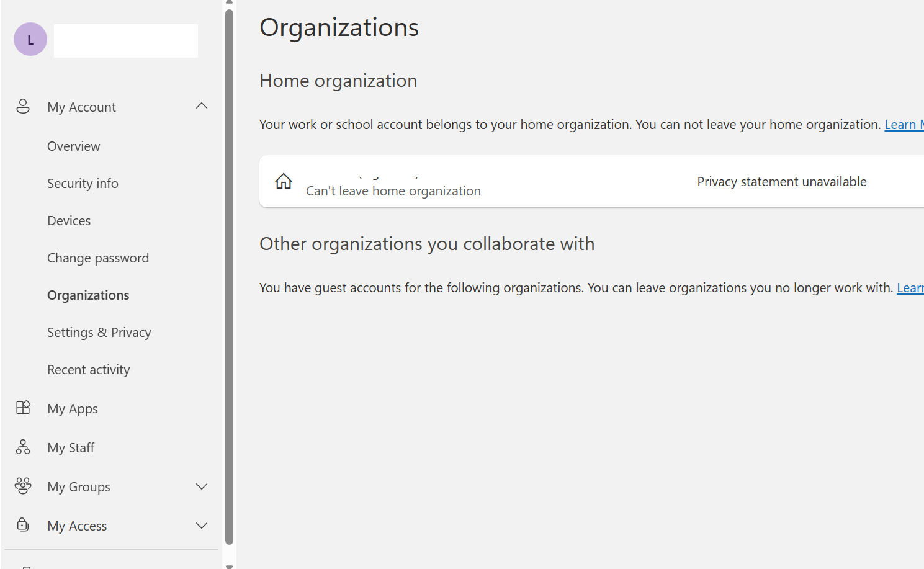Click the My Access lock icon

click(23, 525)
